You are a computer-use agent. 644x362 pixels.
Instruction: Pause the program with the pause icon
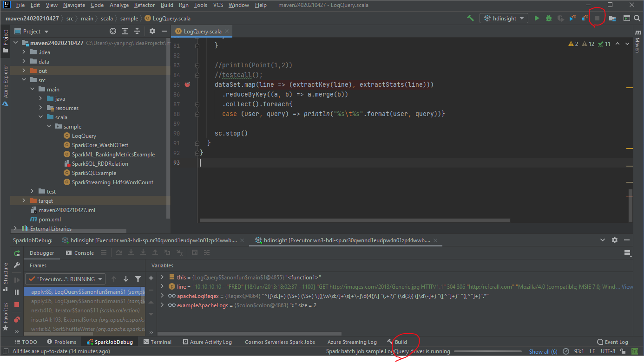pos(17,292)
